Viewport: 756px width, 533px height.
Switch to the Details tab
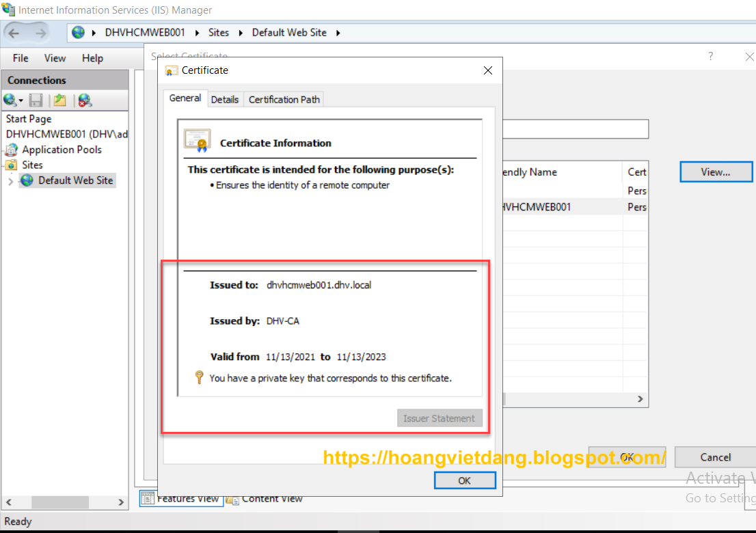click(x=225, y=99)
